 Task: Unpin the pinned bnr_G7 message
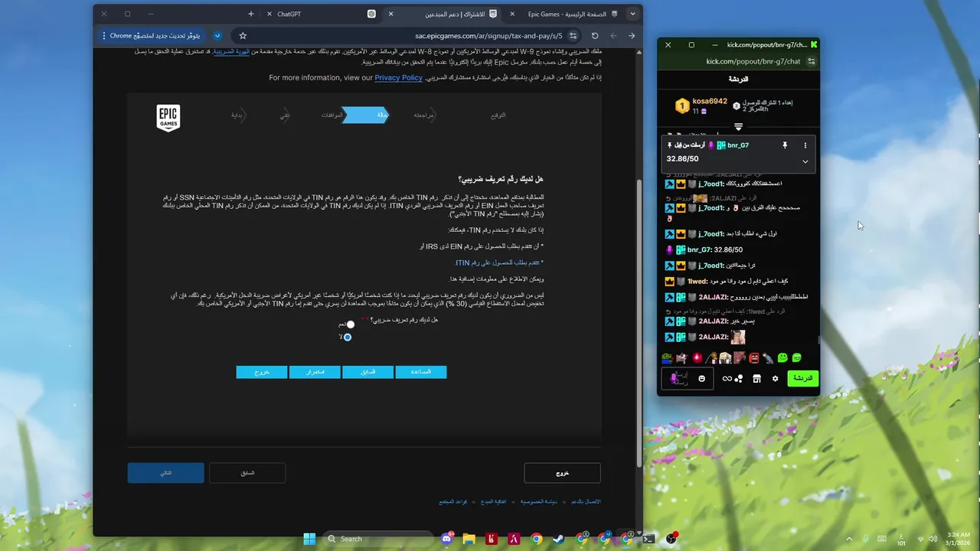click(x=785, y=145)
